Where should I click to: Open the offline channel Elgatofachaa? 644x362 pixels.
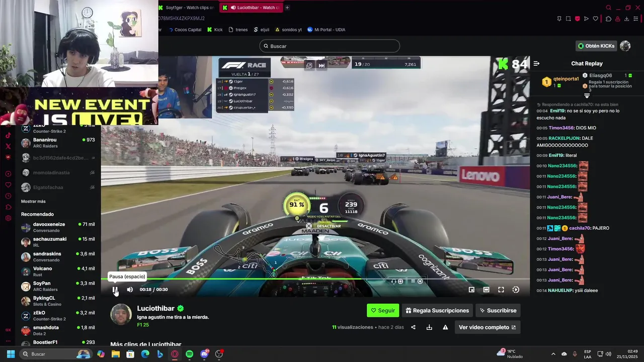58,187
